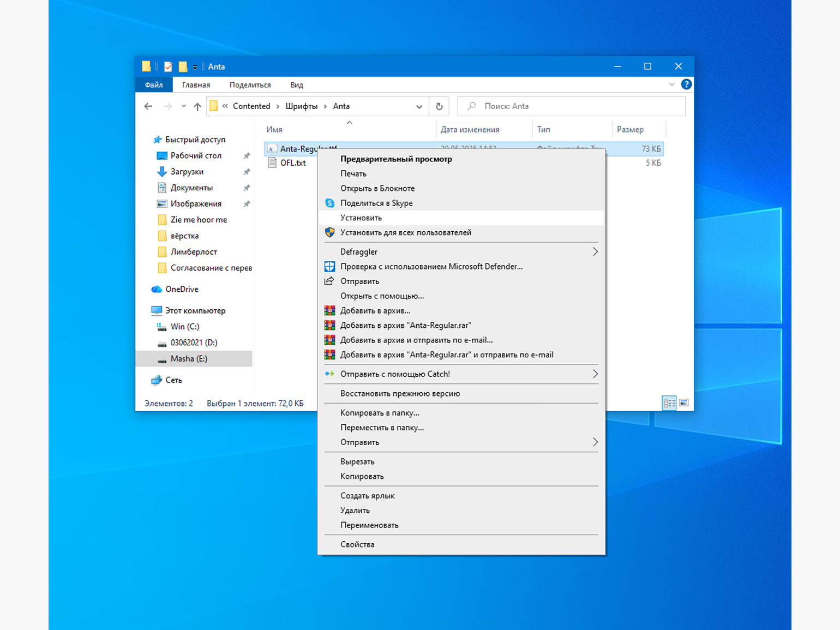Switch to large thumbnails view icon
The image size is (840, 630).
coord(683,403)
